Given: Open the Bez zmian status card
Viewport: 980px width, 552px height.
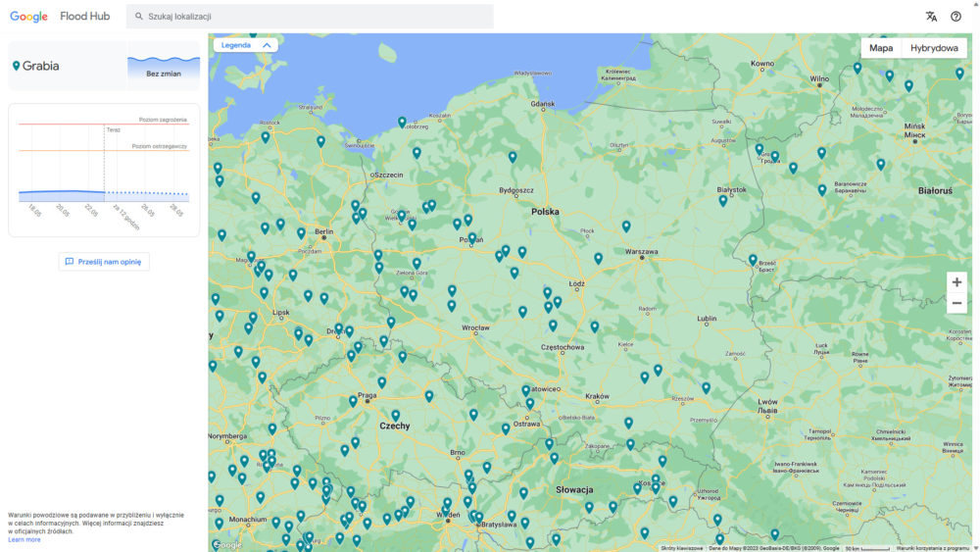Looking at the screenshot, I should coord(164,67).
